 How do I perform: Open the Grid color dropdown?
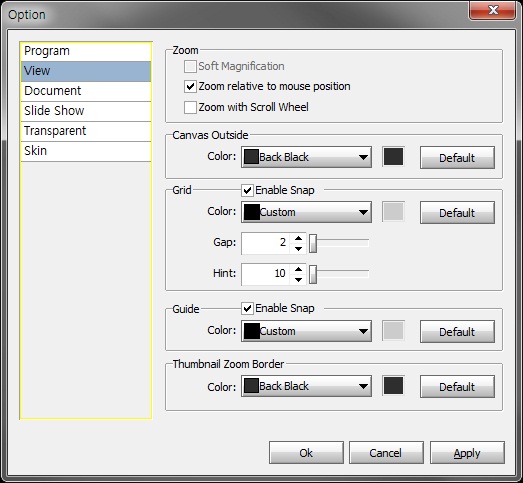pos(306,212)
